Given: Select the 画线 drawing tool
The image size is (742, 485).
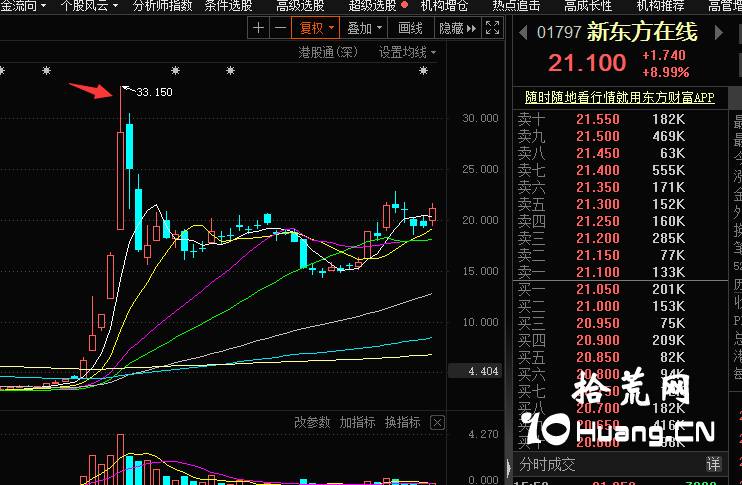Looking at the screenshot, I should pos(410,28).
